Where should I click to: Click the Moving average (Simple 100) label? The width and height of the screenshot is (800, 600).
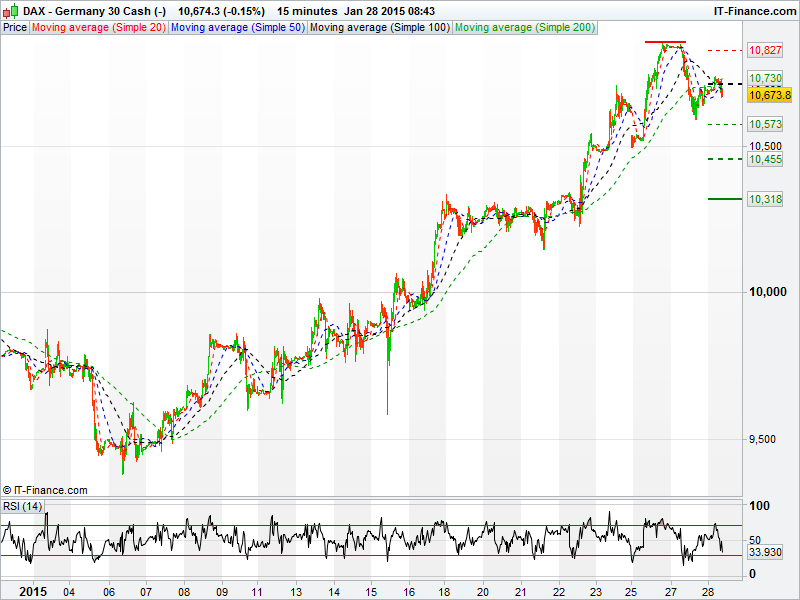(379, 28)
